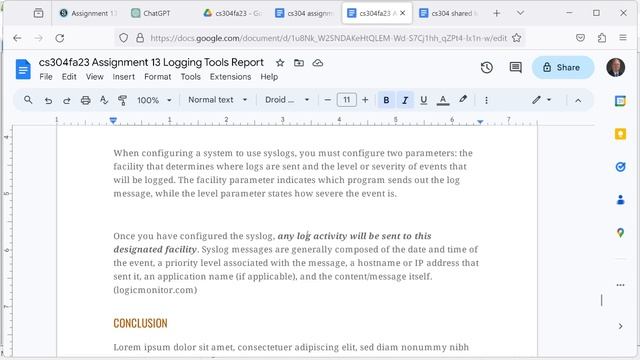The width and height of the screenshot is (640, 360).
Task: Open browser extensions icon
Action: click(x=602, y=38)
